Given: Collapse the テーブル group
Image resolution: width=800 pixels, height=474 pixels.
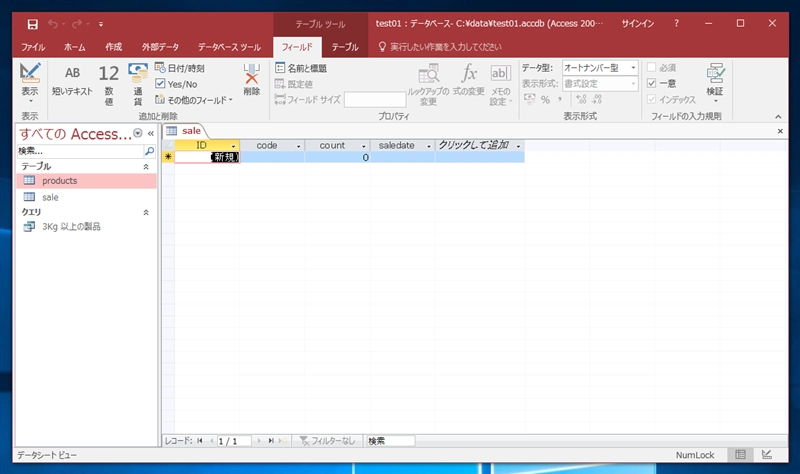Looking at the screenshot, I should 146,166.
